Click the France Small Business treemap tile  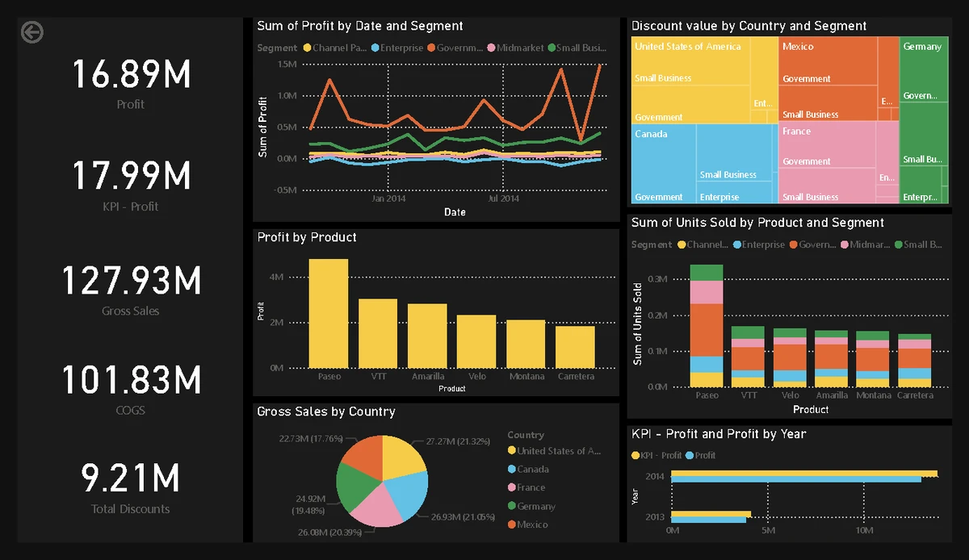(828, 186)
